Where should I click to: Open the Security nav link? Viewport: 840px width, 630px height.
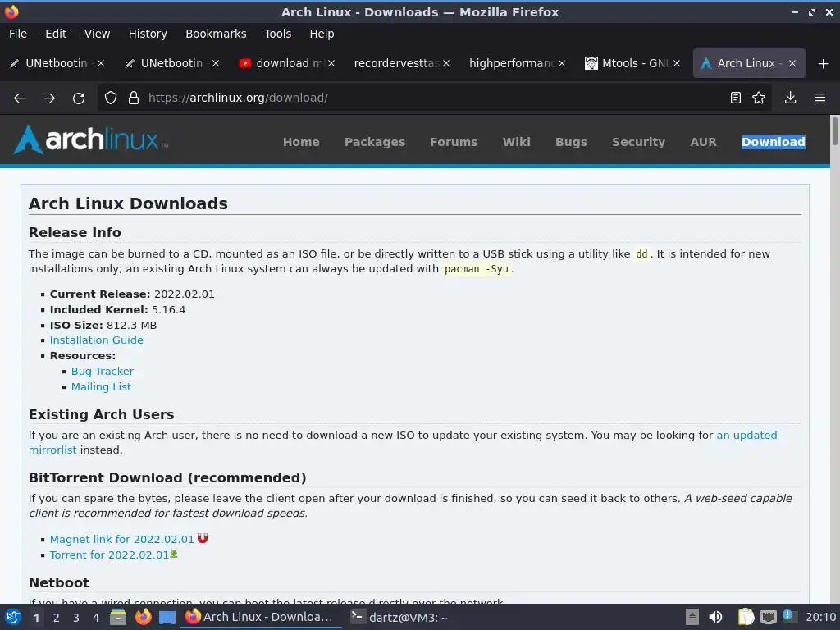638,142
